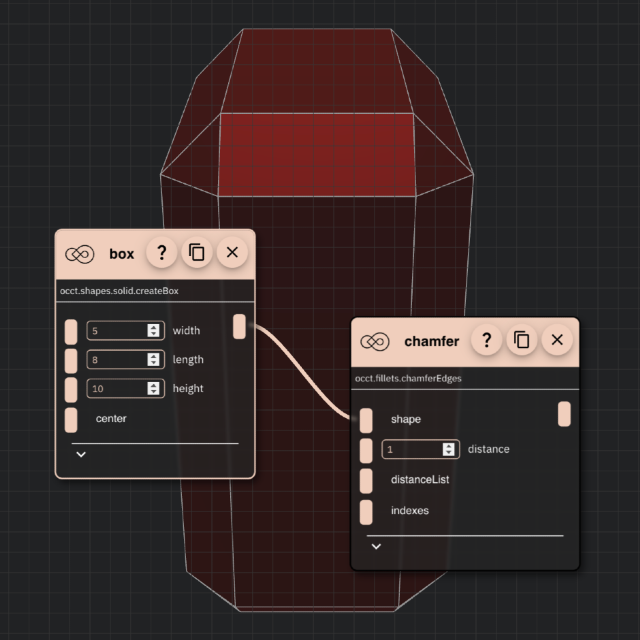This screenshot has height=640, width=640.
Task: Click the shape label
Action: click(406, 419)
